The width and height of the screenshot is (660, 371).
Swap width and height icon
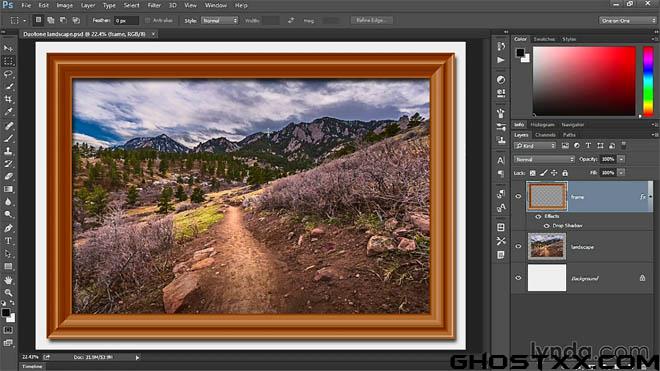(291, 20)
